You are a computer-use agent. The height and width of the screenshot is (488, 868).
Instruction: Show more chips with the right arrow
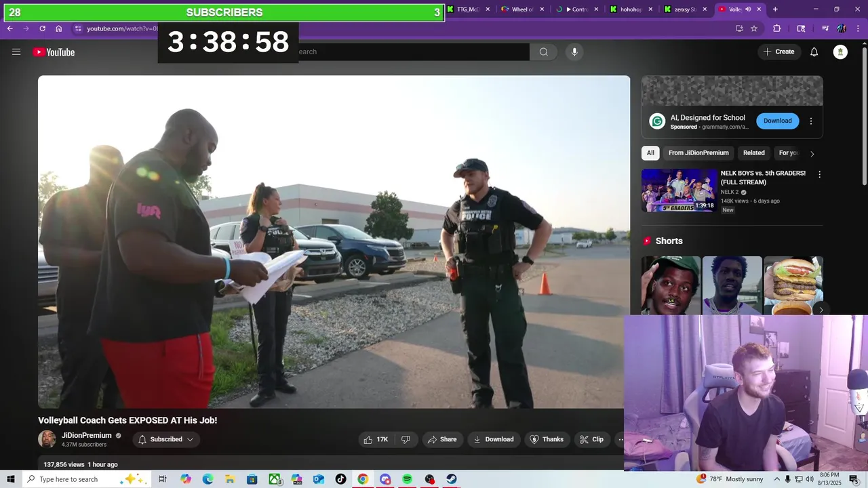coord(812,154)
